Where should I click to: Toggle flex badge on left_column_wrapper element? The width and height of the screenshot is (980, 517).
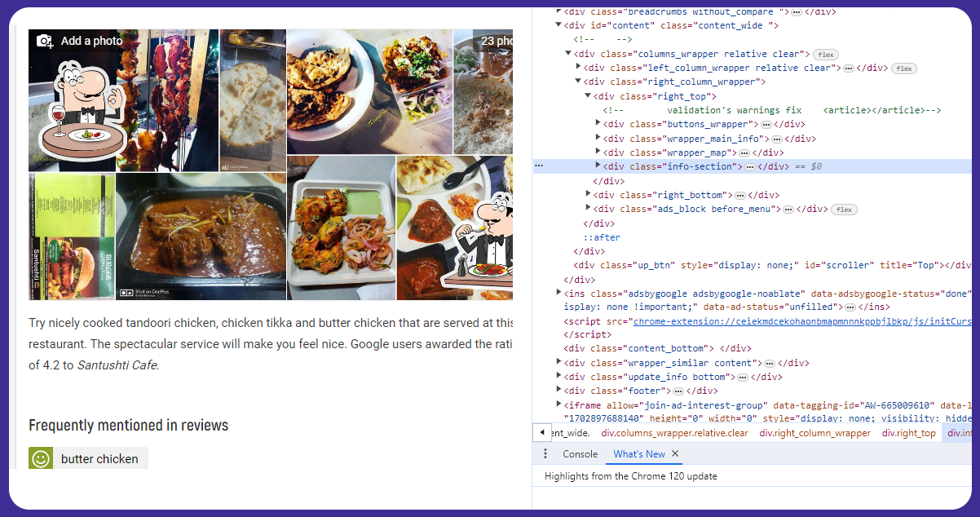[903, 68]
